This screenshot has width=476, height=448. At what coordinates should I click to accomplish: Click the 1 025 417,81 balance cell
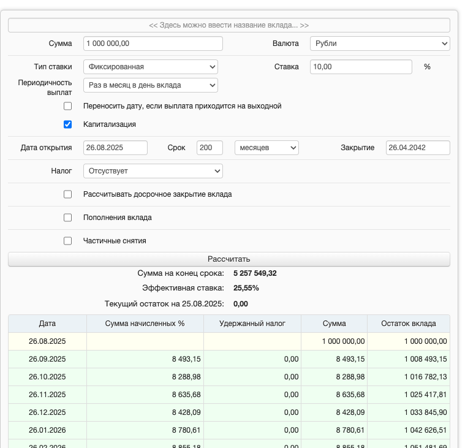pos(409,395)
